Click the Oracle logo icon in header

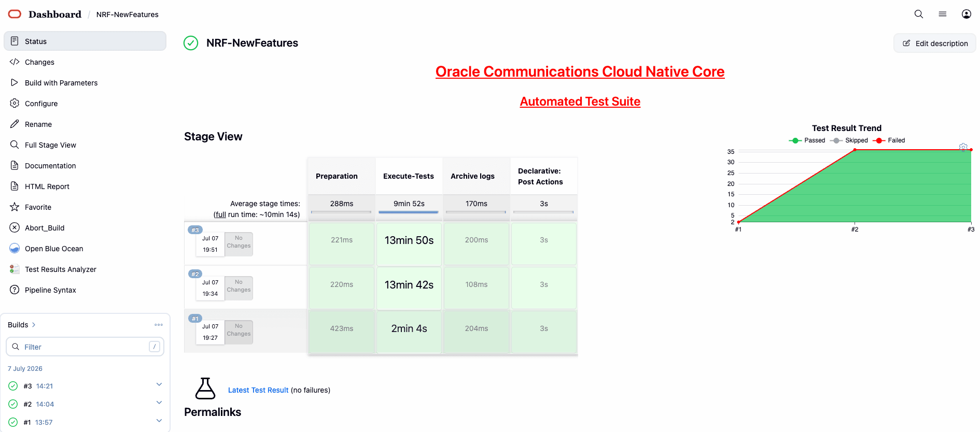point(15,14)
